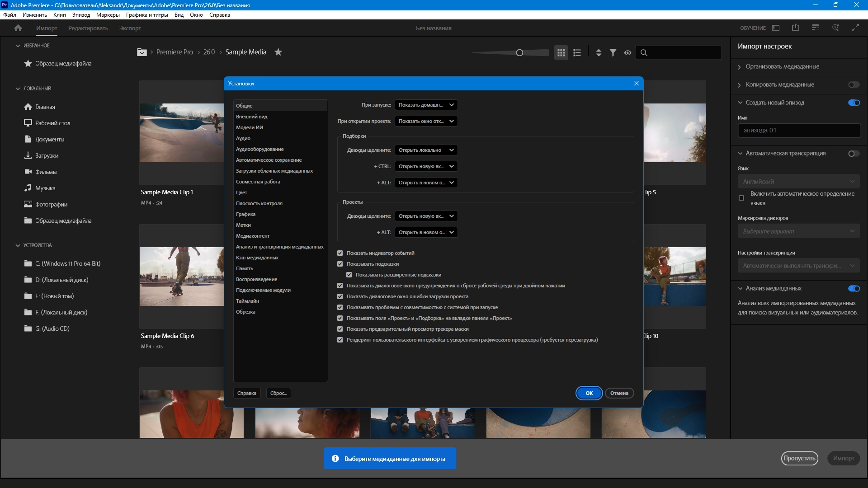Adjust the thumbnail size slider
The height and width of the screenshot is (488, 868).
pos(519,53)
